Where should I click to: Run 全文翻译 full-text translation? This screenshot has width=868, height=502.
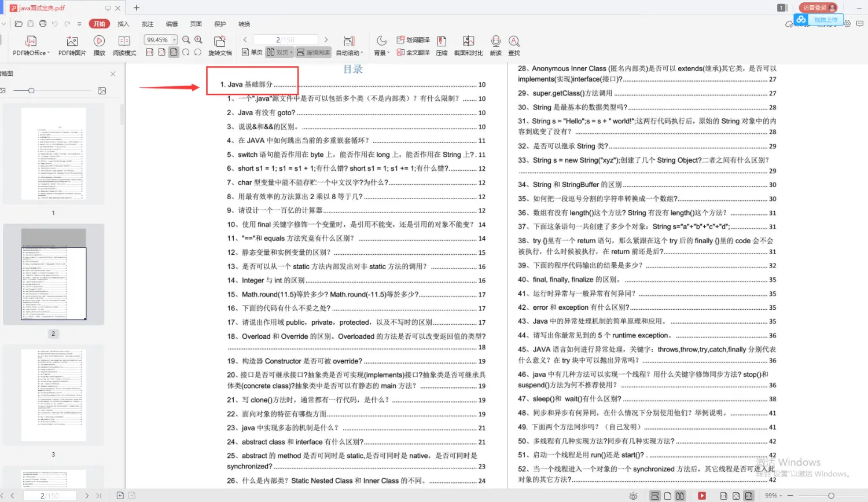(x=413, y=52)
